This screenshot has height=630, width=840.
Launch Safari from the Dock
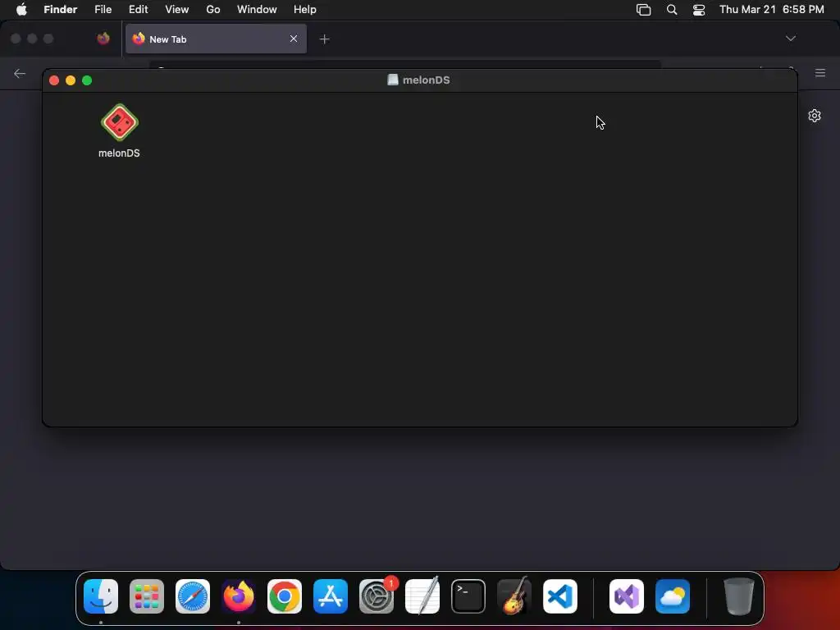coord(193,596)
